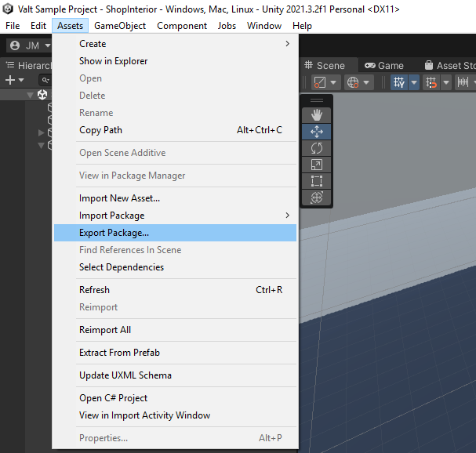The width and height of the screenshot is (476, 453).
Task: Open the GameObject menu
Action: coord(120,26)
